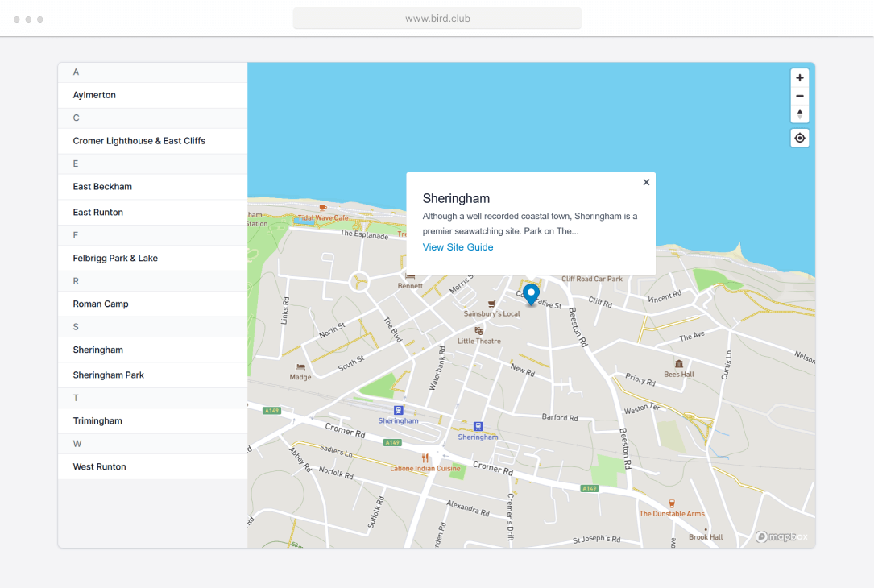Open the Sainsbury's Local point of interest

click(492, 304)
